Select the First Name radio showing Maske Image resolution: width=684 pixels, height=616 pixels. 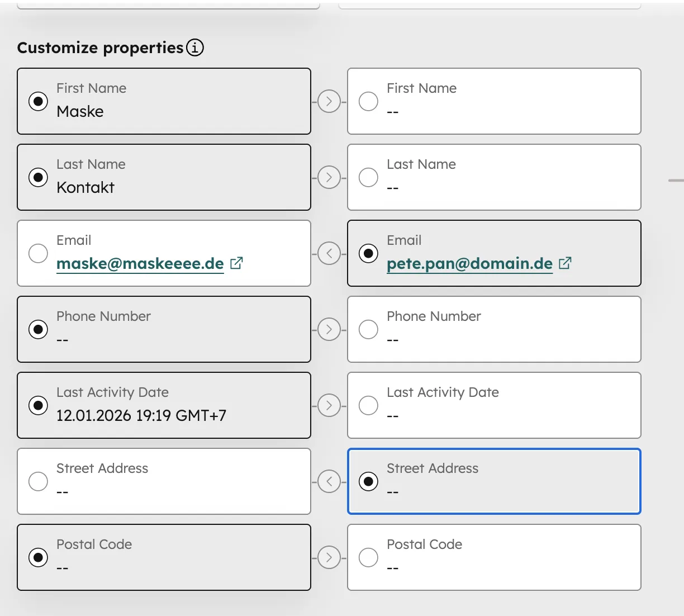37,101
